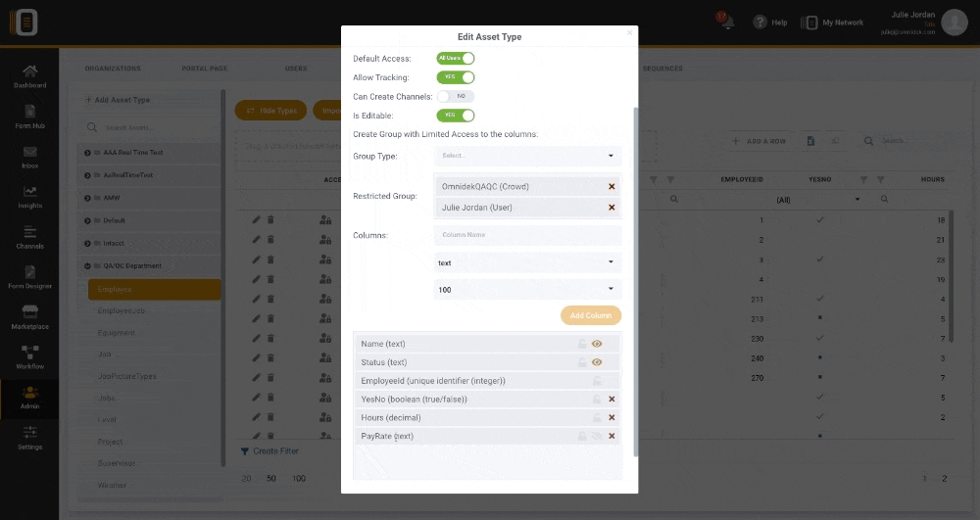Open the Group Type dropdown
Image resolution: width=980 pixels, height=520 pixels.
pyautogui.click(x=528, y=156)
